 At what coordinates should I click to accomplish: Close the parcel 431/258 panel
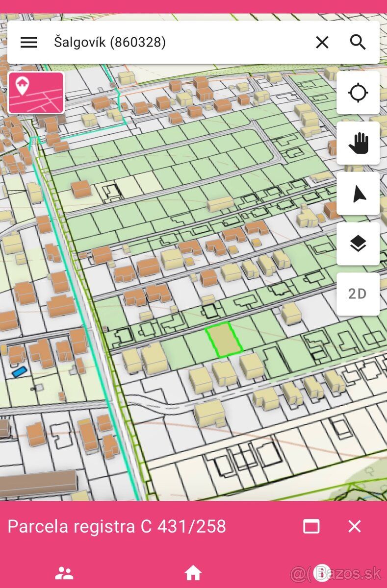pyautogui.click(x=354, y=527)
